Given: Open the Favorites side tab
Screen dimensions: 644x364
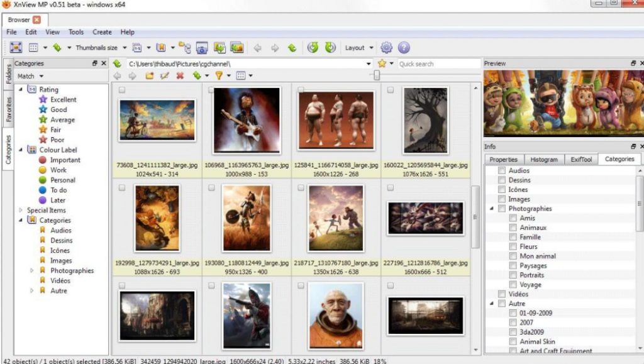Looking at the screenshot, I should (8, 109).
